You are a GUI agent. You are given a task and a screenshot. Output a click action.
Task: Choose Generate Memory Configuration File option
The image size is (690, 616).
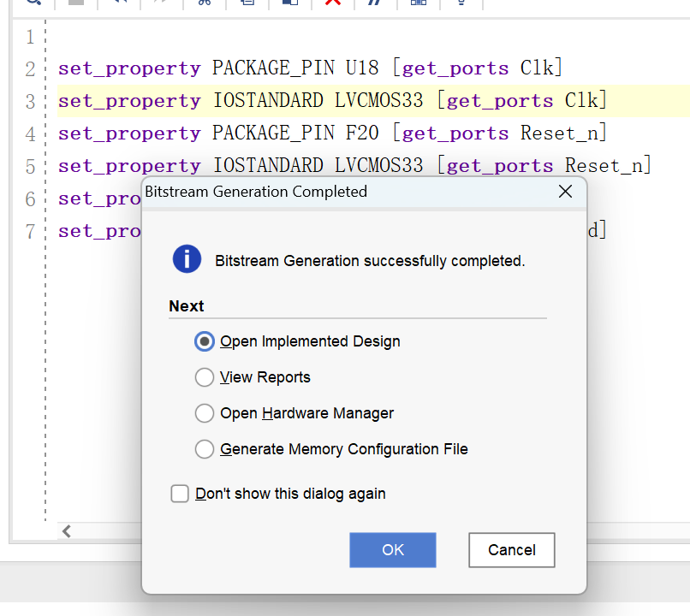[205, 449]
